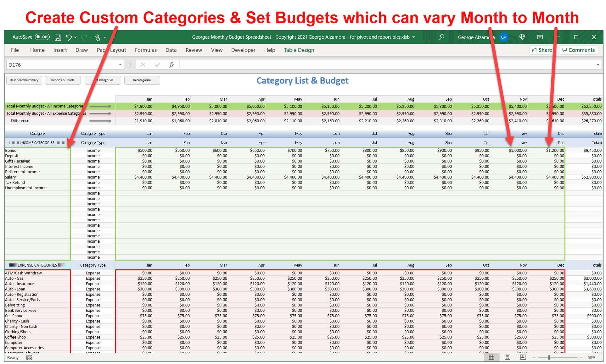This screenshot has height=364, width=606.
Task: Select the Page Break Preview icon in status bar
Action: coord(523,357)
